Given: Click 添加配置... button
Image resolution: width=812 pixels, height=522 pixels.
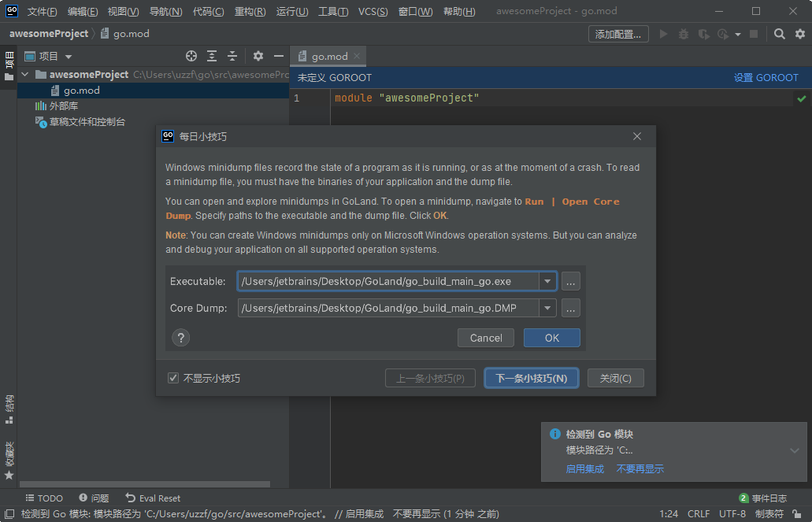Looking at the screenshot, I should pos(618,34).
